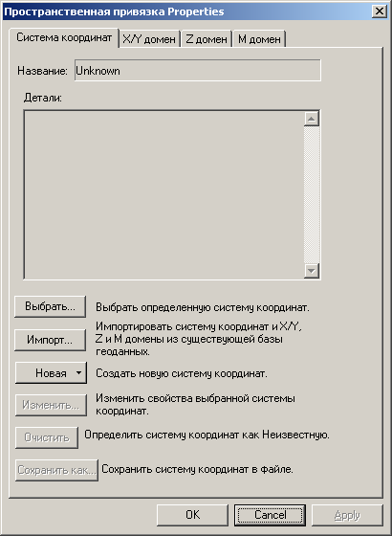Click the Название field showing Unknown
392x536 pixels.
[x=198, y=71]
